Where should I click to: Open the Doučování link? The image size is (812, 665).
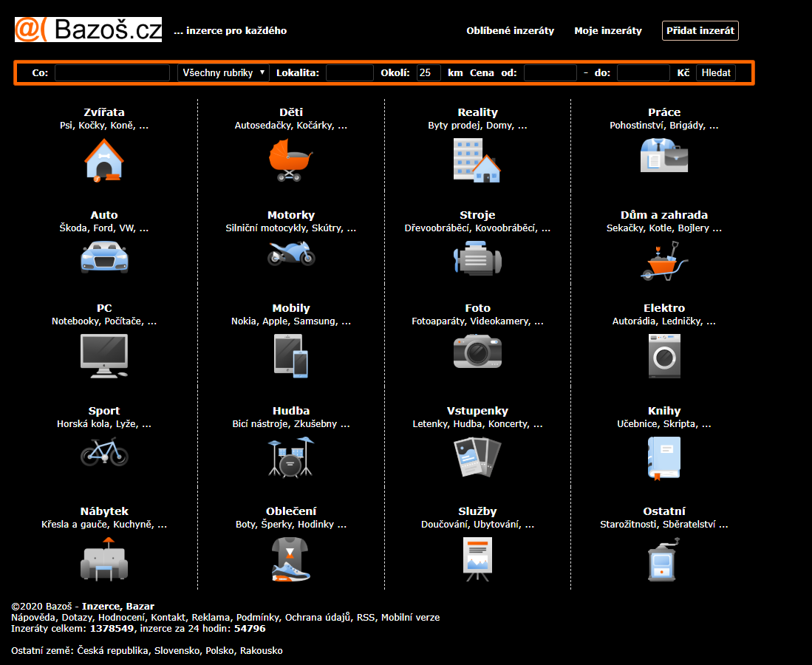point(444,524)
